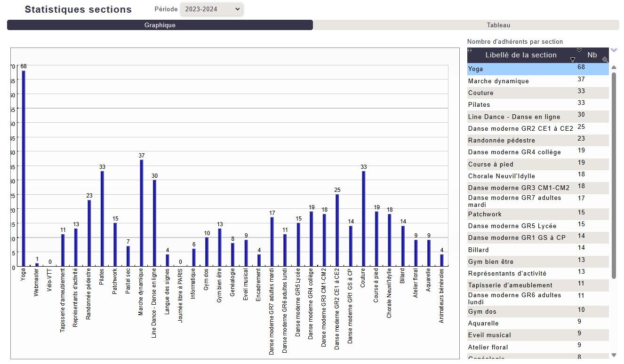Viewport: 624px width, 364px height.
Task: Click the filter funnel icon in section header
Action: click(573, 60)
